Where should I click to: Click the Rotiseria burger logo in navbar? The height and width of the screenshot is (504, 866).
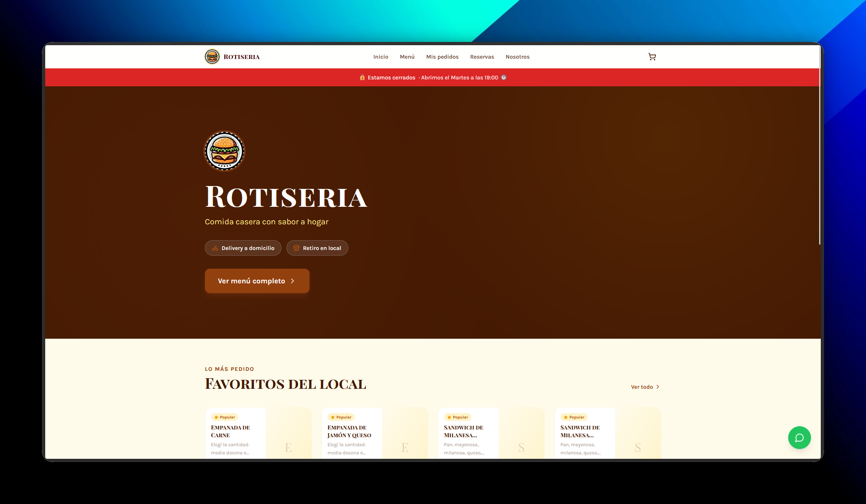(212, 57)
